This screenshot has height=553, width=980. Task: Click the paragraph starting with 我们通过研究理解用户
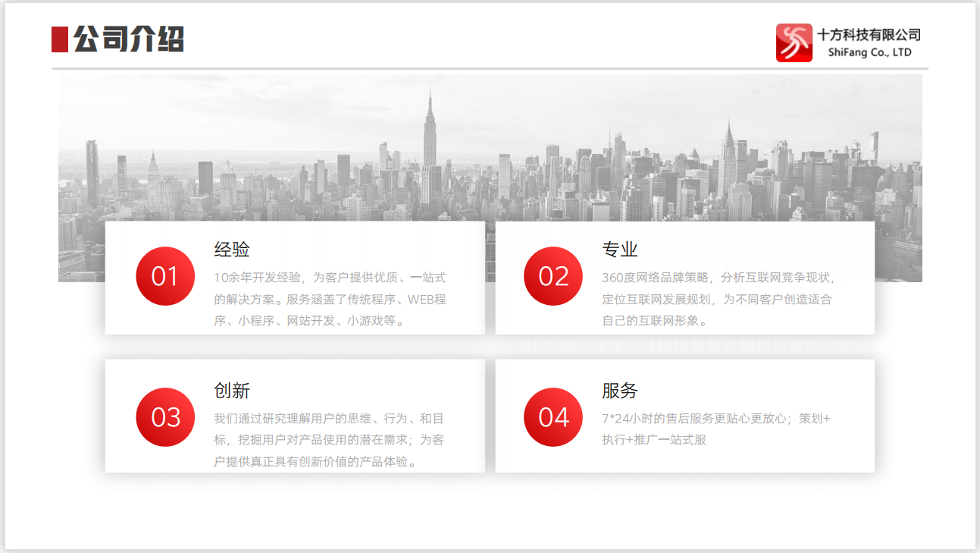click(329, 440)
